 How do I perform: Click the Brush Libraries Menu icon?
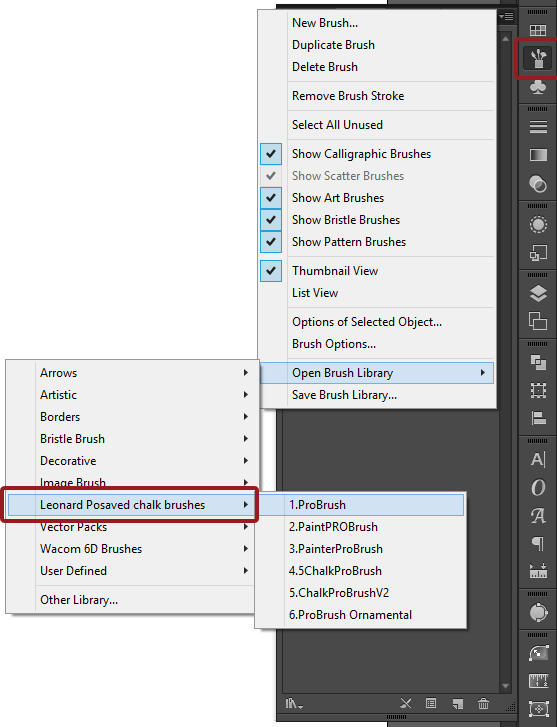pos(294,703)
